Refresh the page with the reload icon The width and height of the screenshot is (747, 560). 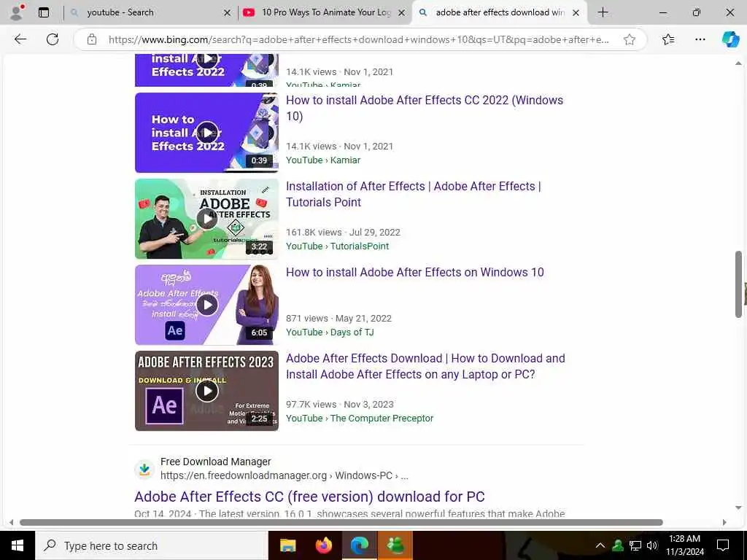(x=53, y=39)
